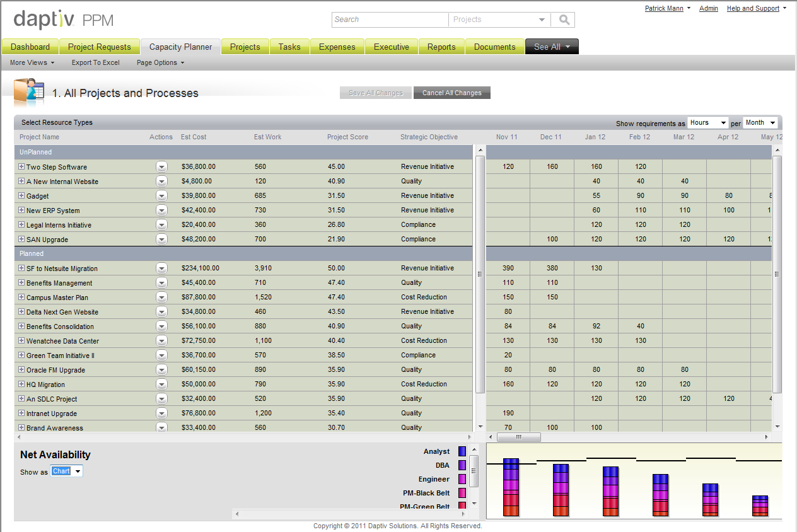Click into the Search input field
This screenshot has height=532, width=797.
coord(390,20)
